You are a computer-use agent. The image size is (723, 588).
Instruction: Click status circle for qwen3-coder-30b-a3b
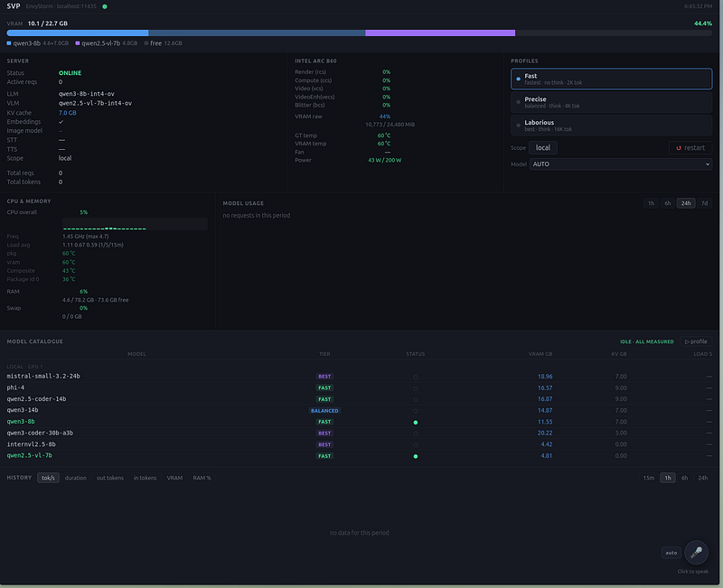(x=416, y=434)
